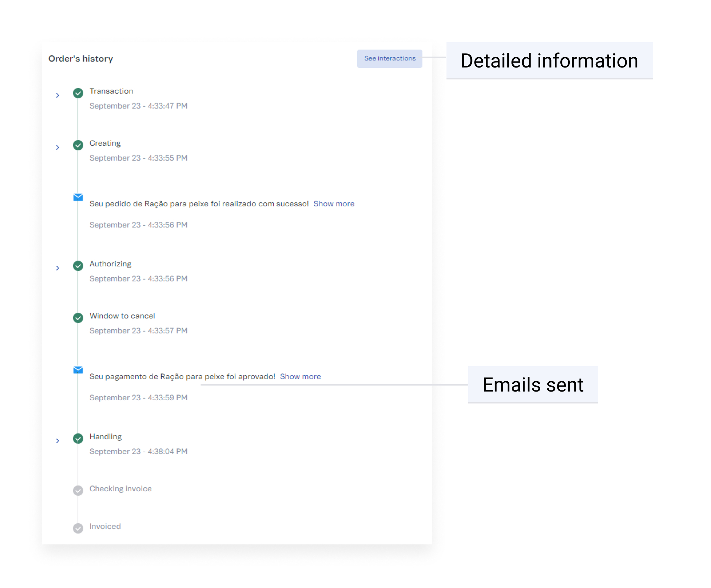The height and width of the screenshot is (588, 711).
Task: Click the Window to cancel step label
Action: pos(122,316)
